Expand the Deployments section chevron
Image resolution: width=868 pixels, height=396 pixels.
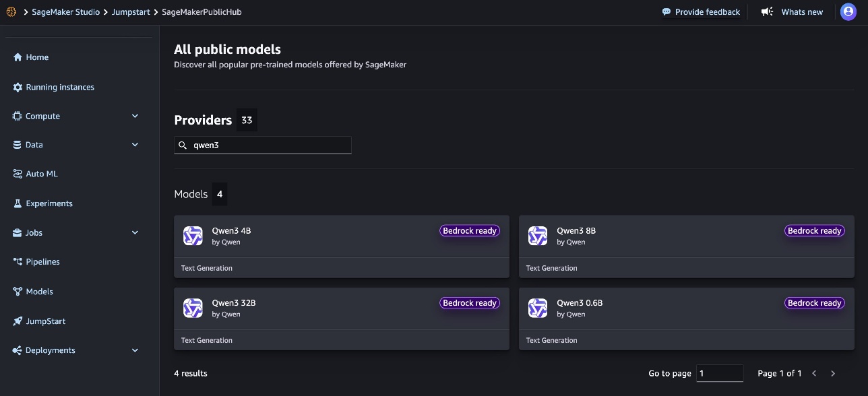[135, 350]
